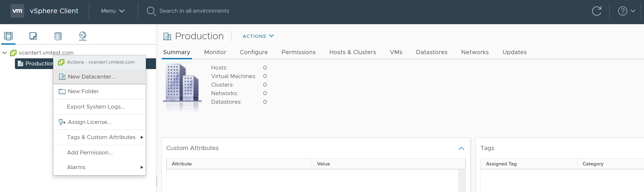Click the Production title datacenter icon
This screenshot has width=644, height=192.
pyautogui.click(x=167, y=36)
